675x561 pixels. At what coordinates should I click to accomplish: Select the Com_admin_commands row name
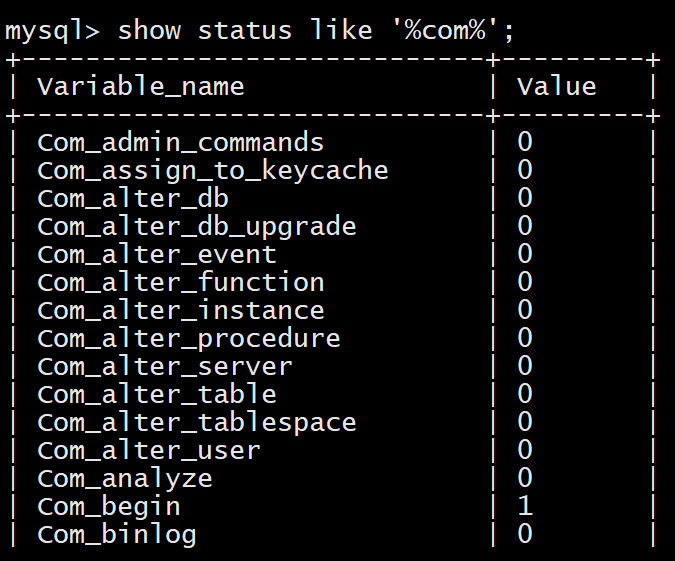(x=180, y=142)
